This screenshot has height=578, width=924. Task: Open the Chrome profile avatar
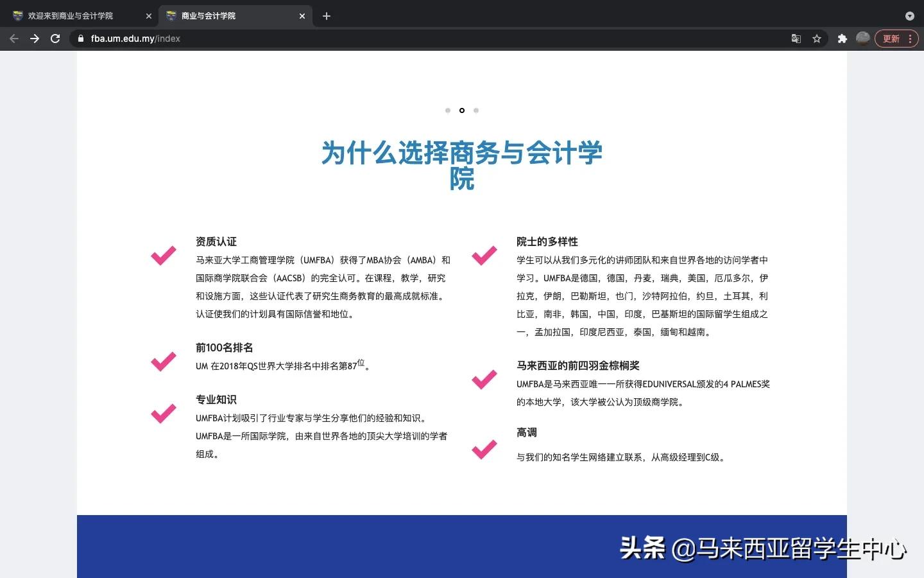click(863, 39)
